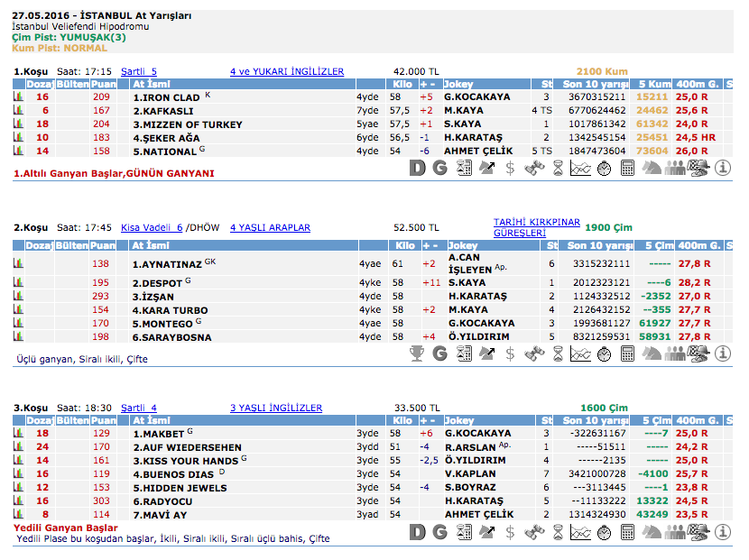Screen dimensions: 749x560
Task: Click the 3 YAŞLI İNGİLİZLER link
Action: coord(275,408)
